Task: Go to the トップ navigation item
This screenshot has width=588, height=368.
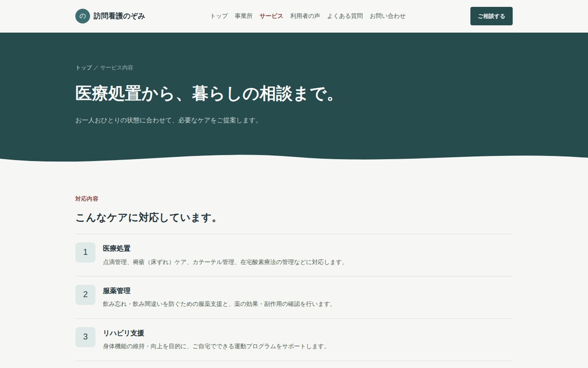Action: [x=219, y=16]
